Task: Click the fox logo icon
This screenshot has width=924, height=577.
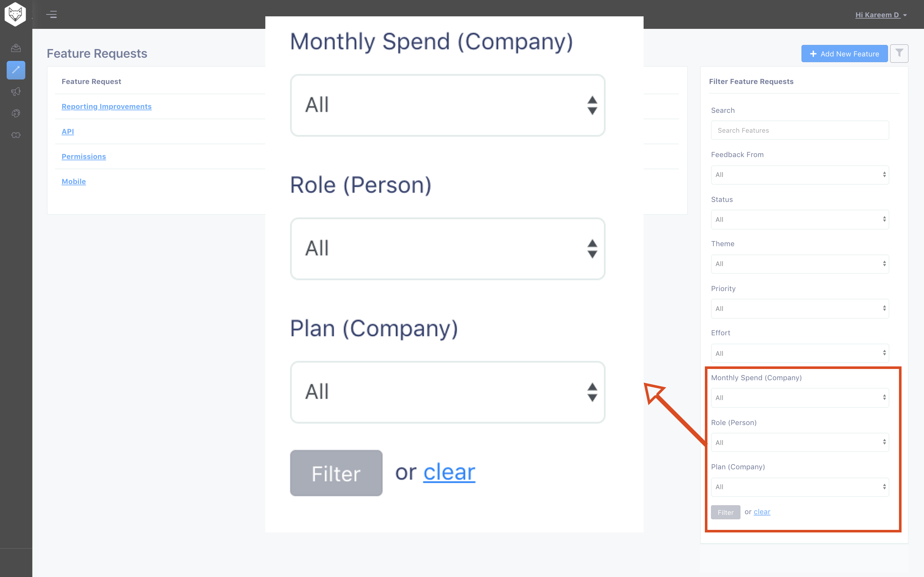Action: [15, 14]
